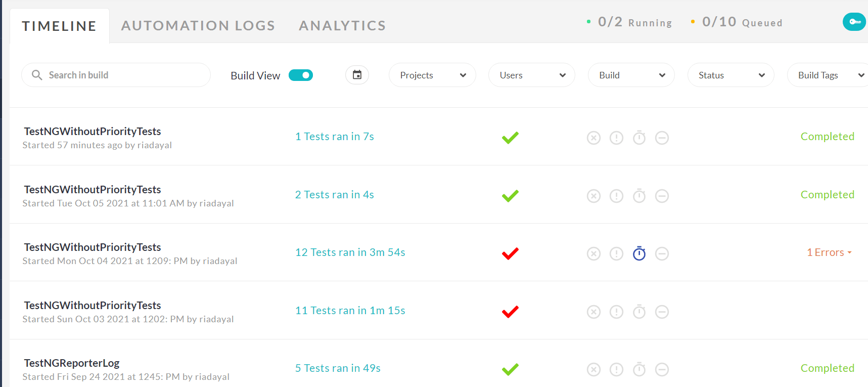This screenshot has width=868, height=387.
Task: Open the Analytics tab
Action: (x=342, y=26)
